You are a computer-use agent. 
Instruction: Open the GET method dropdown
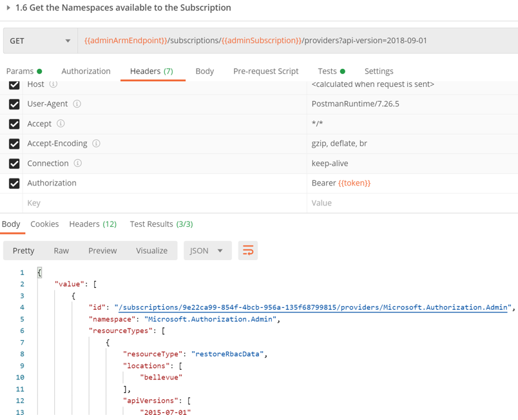(x=41, y=41)
